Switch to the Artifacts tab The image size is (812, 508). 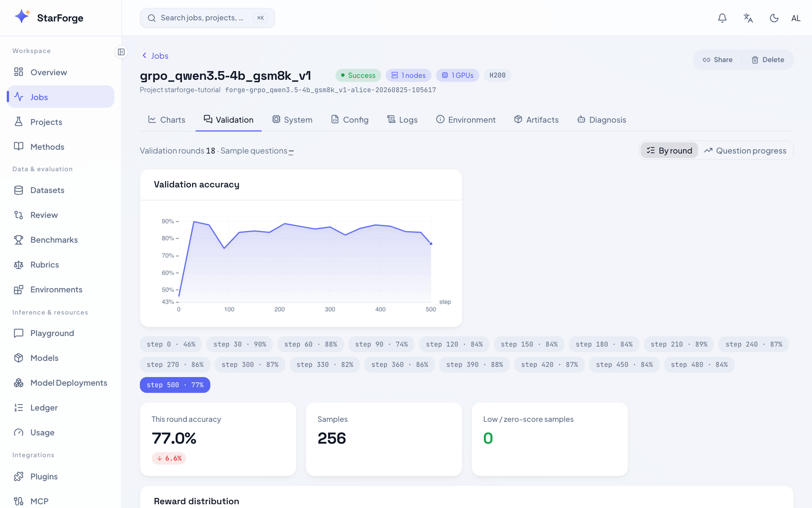(536, 120)
